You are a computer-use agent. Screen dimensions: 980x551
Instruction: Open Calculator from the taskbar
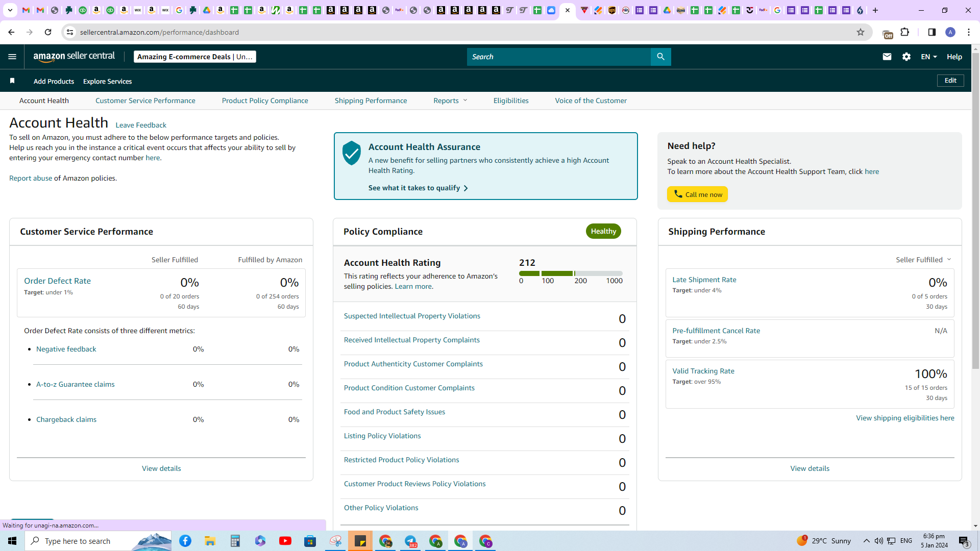pos(235,541)
